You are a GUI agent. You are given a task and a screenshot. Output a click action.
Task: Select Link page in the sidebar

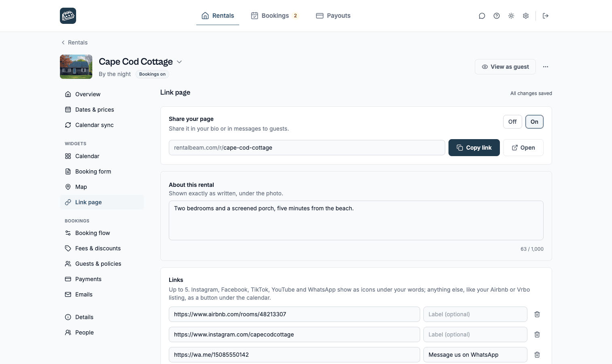coord(102,202)
